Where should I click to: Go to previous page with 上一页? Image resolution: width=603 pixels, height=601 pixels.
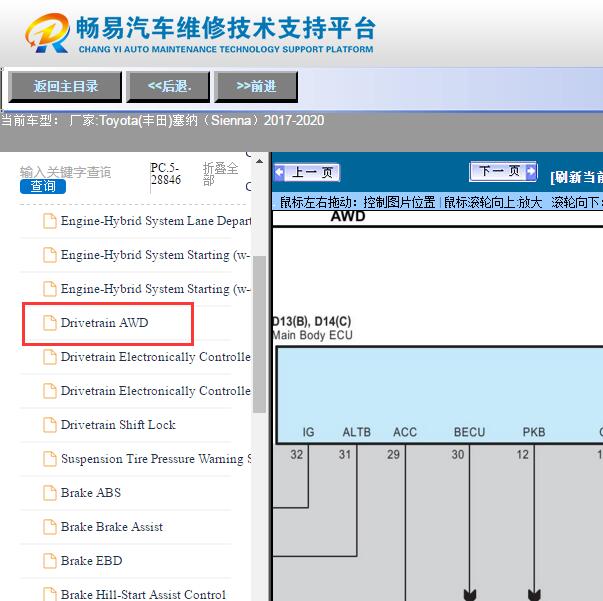pyautogui.click(x=308, y=172)
